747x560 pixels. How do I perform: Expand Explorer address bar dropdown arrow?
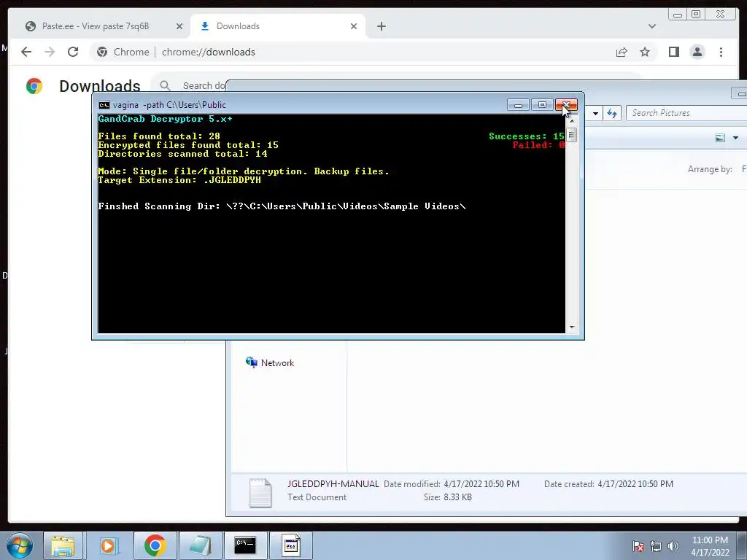click(595, 113)
